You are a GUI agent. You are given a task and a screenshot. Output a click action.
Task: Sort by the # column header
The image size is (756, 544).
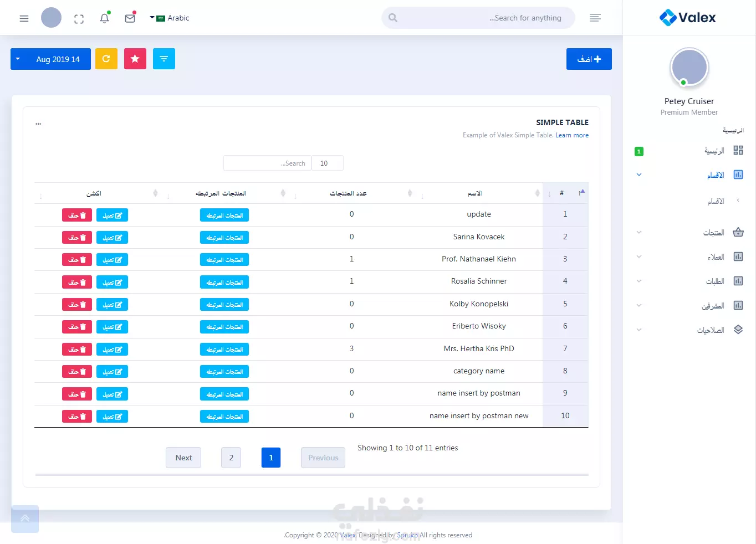pyautogui.click(x=565, y=193)
